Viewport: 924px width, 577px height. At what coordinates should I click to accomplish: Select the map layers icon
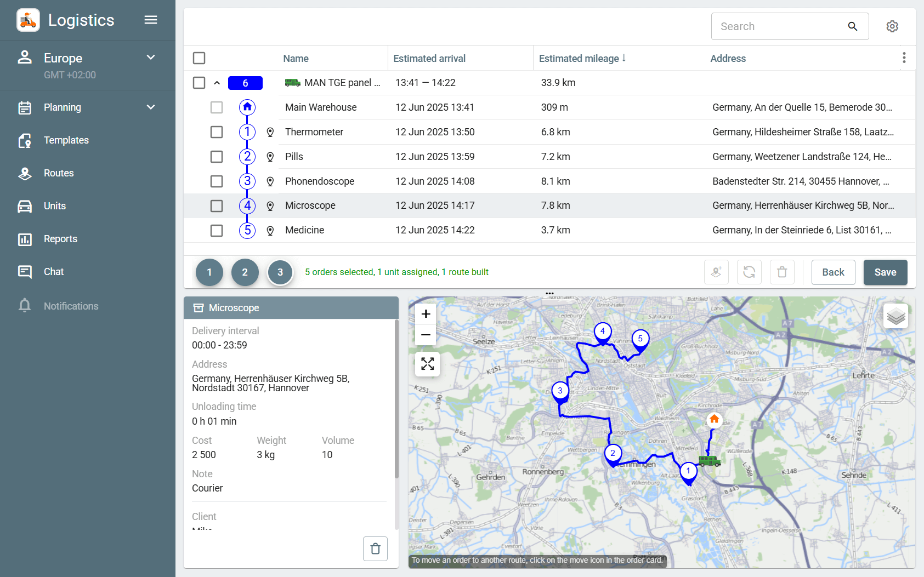[x=895, y=316]
